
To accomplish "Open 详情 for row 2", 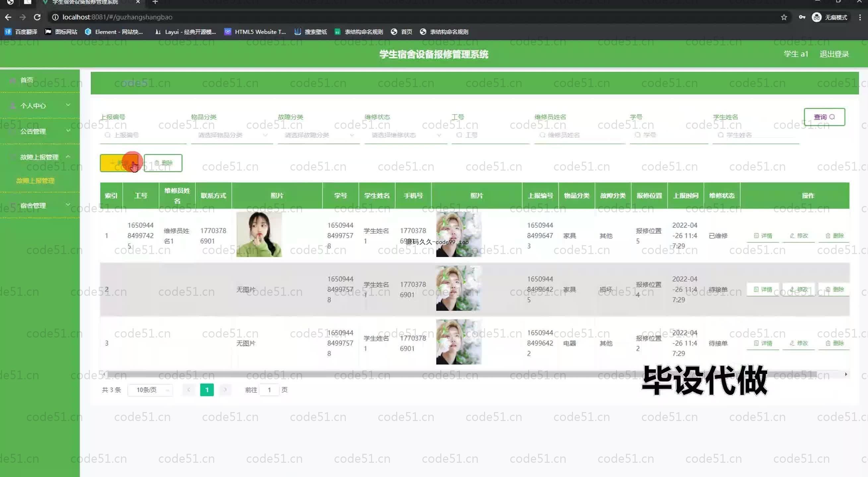I will [x=763, y=290].
